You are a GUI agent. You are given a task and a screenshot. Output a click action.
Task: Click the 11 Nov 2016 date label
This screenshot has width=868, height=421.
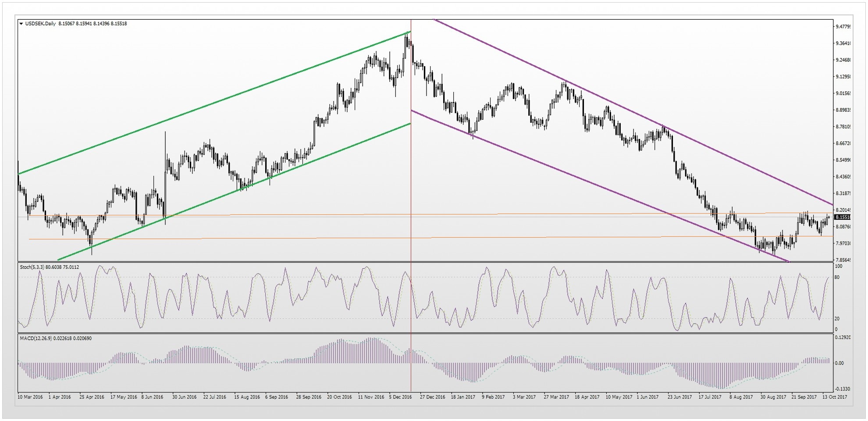click(x=371, y=397)
